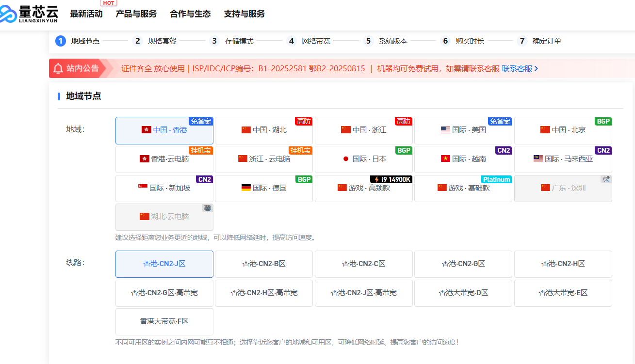Click the Malaysia flag beside 国际·马来西亚
The image size is (635, 364).
538,159
